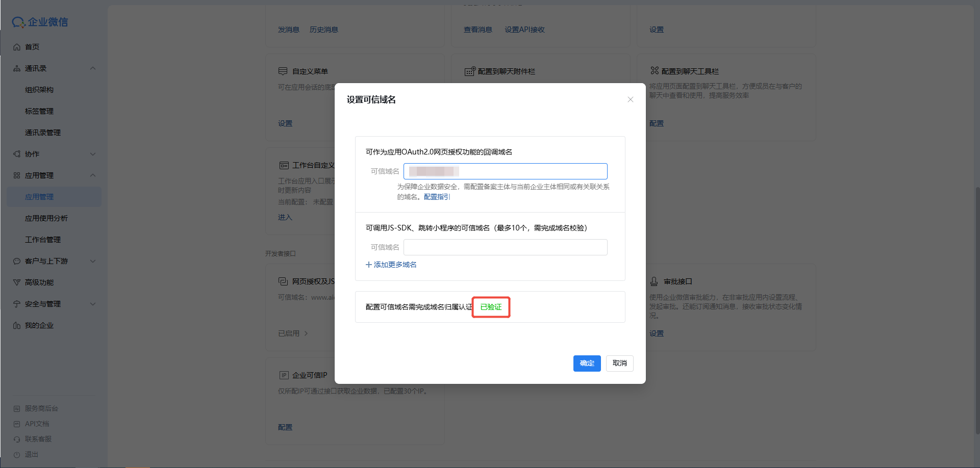This screenshot has width=980, height=468.
Task: Click the 发消息 link
Action: click(x=289, y=30)
